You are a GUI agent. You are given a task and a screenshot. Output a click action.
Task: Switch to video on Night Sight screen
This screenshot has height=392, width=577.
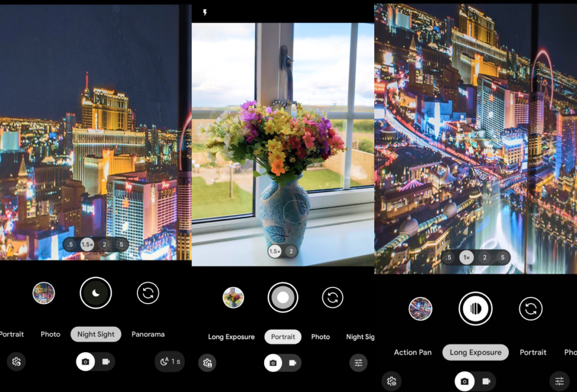pos(105,362)
